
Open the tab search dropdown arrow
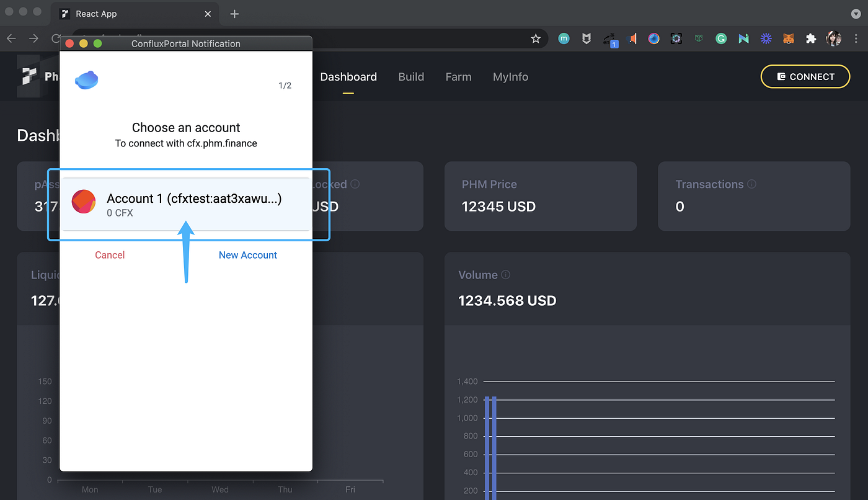click(x=856, y=14)
